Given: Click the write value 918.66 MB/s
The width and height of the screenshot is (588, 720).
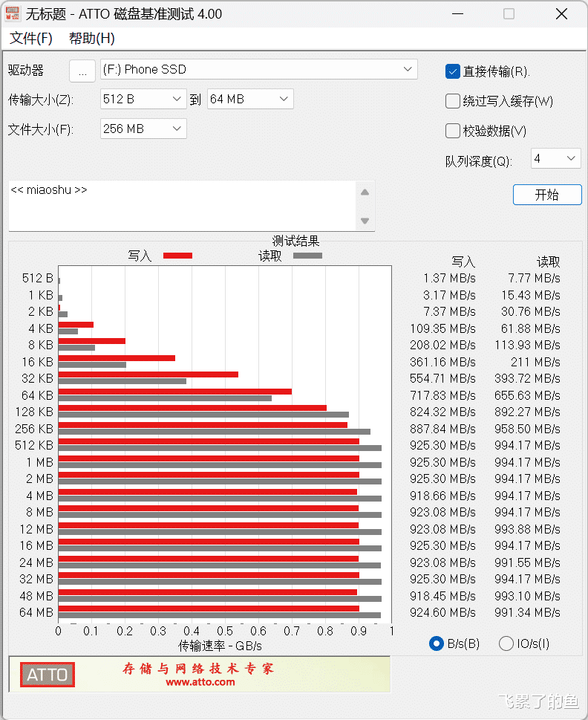Looking at the screenshot, I should (x=442, y=496).
